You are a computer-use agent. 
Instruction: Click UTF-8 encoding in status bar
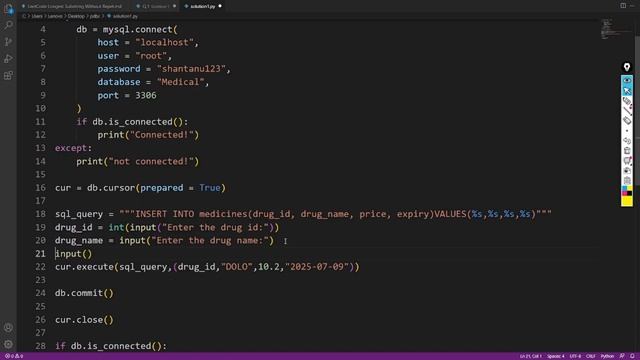click(575, 356)
